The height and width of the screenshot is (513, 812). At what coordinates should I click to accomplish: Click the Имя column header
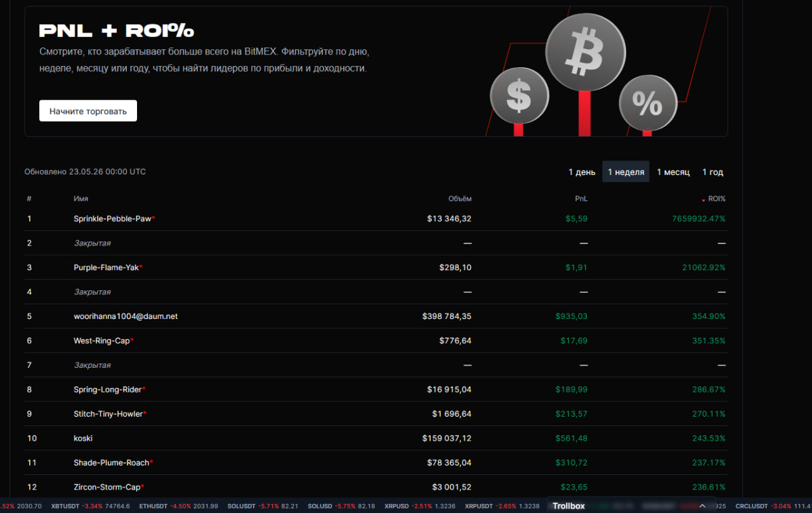point(81,198)
